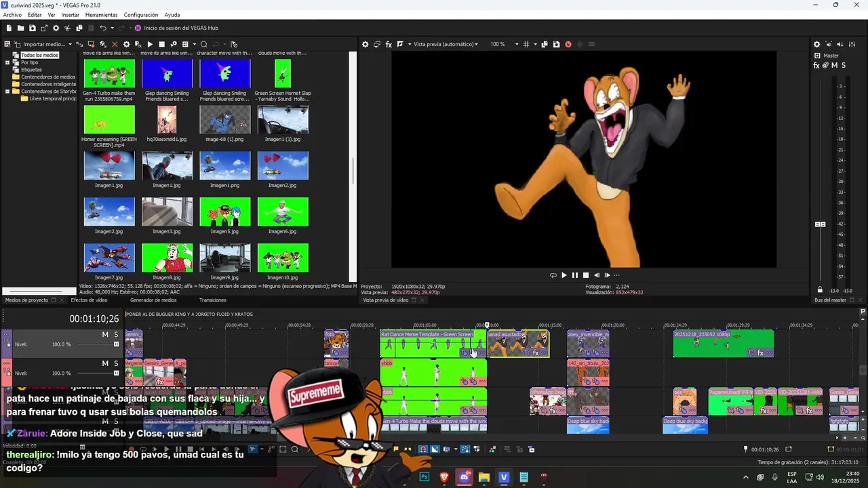Open Video Output FX icon in preview

[389, 44]
